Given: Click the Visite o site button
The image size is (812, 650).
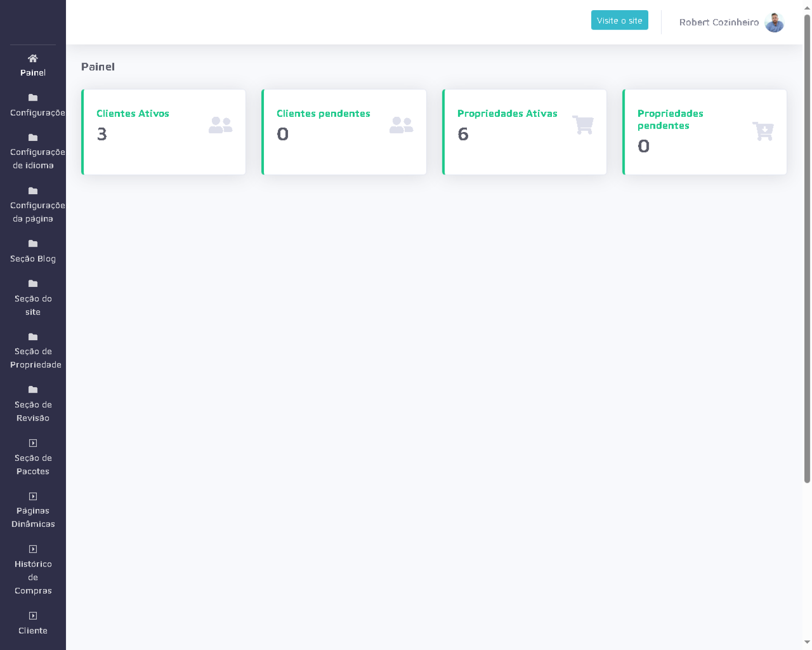Looking at the screenshot, I should pos(619,20).
